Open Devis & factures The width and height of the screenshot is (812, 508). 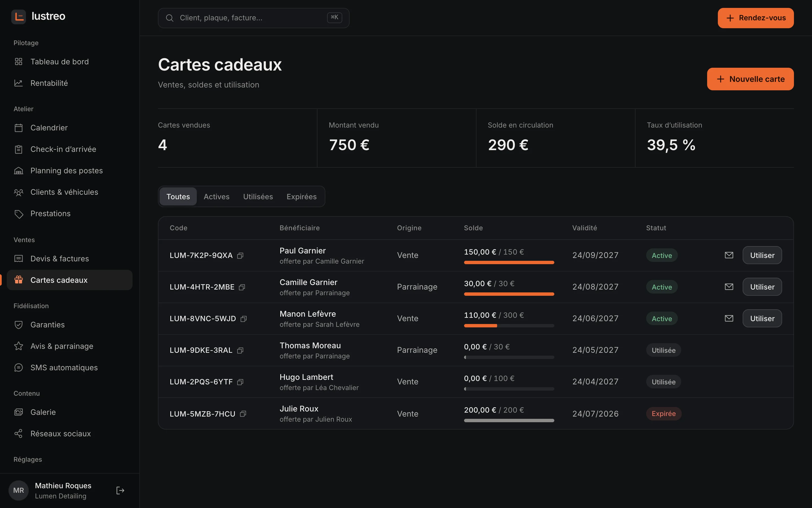69,259
